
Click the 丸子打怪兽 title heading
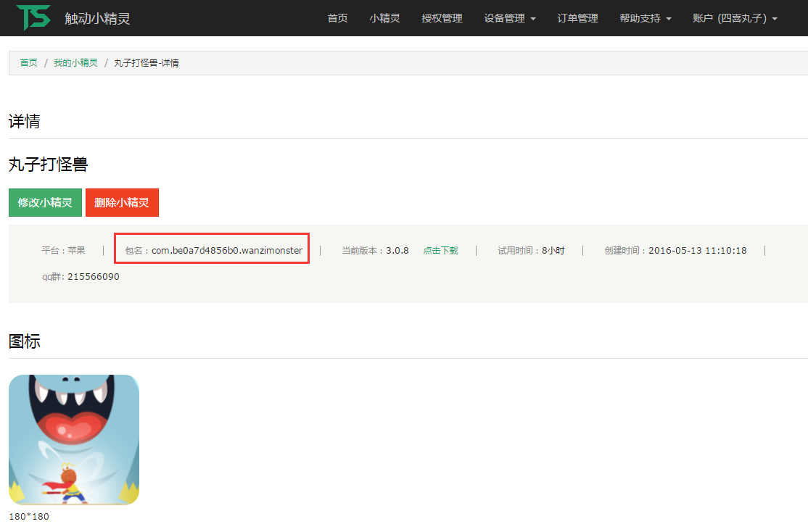pyautogui.click(x=49, y=165)
